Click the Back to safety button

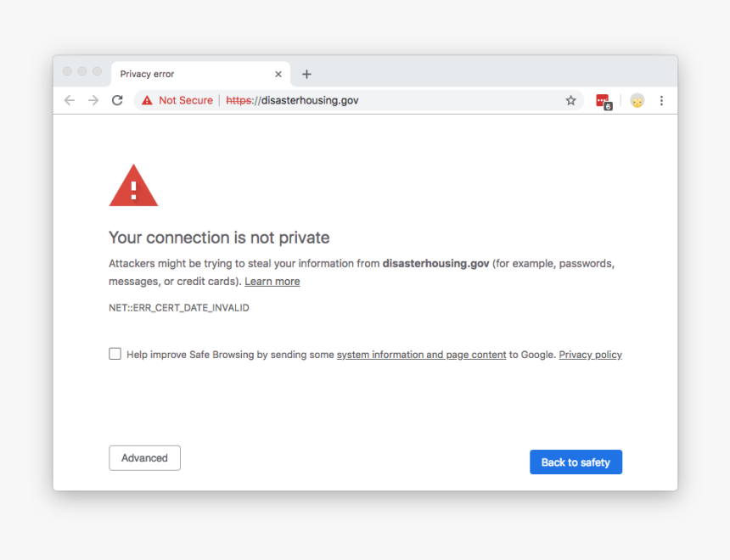576,462
